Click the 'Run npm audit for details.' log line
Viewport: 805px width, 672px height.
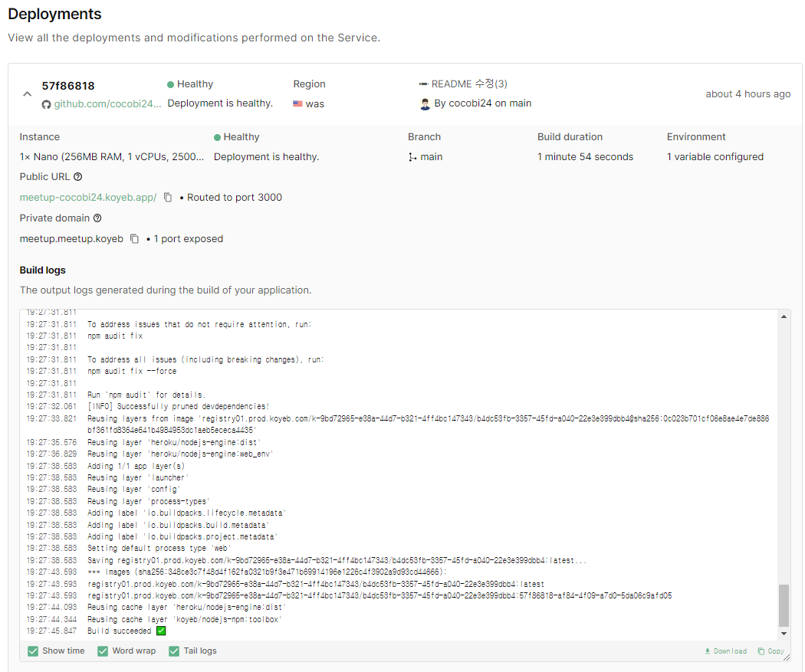click(x=146, y=395)
